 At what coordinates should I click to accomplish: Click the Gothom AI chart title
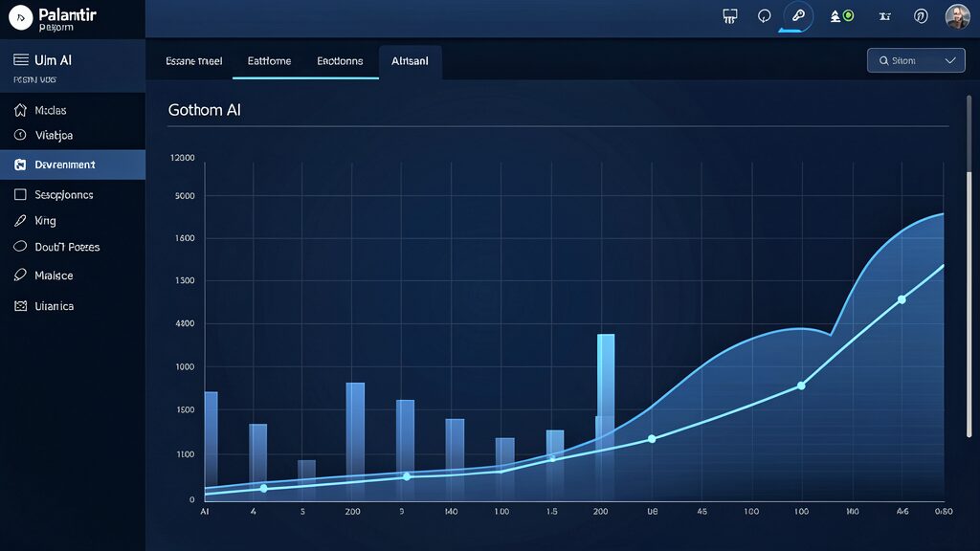click(x=205, y=110)
